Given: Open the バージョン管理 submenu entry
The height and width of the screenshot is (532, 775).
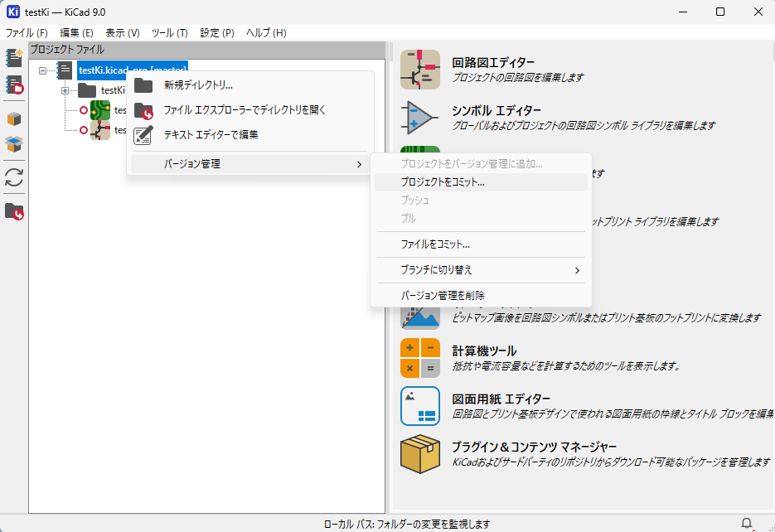Looking at the screenshot, I should tap(249, 164).
